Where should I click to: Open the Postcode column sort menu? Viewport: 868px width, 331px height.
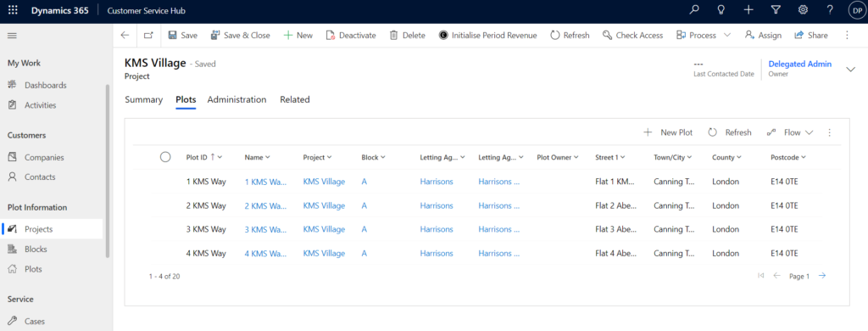(788, 158)
